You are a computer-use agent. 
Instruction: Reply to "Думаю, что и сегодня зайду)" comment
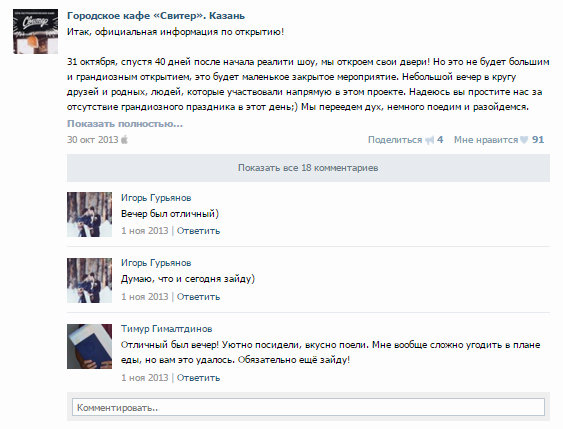pos(198,297)
